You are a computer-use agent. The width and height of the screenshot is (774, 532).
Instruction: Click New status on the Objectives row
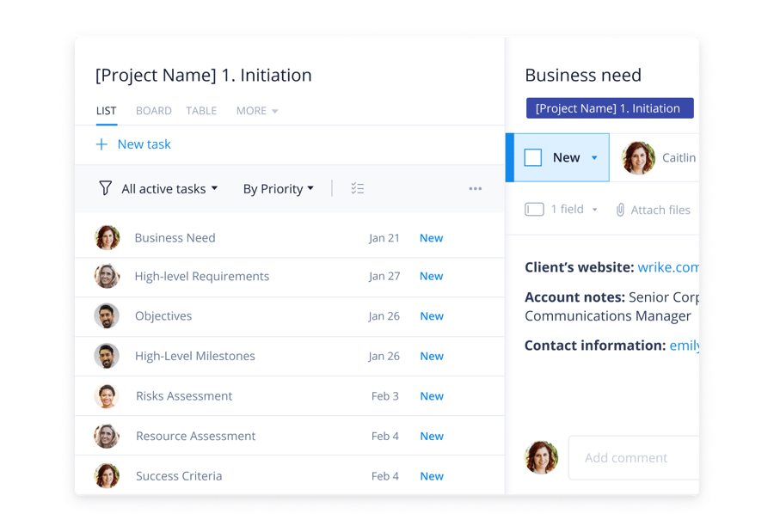coord(431,315)
